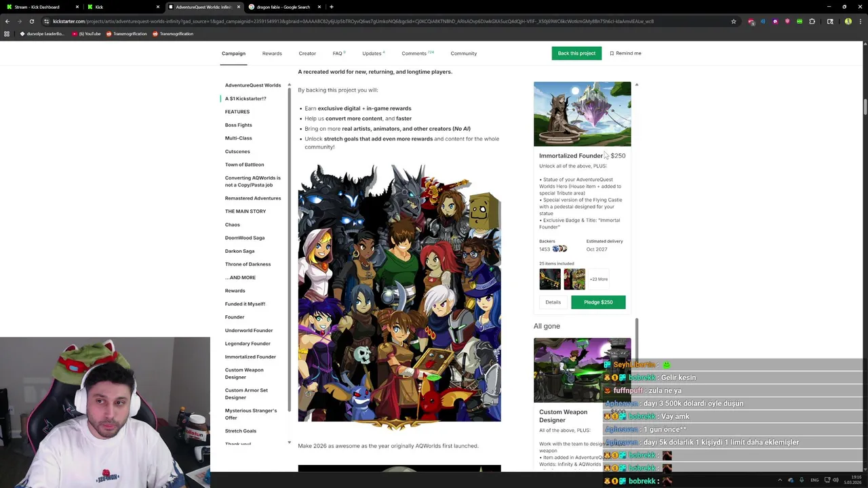868x488 pixels.
Task: Click the green extension icon in toolbar
Action: coord(800,21)
